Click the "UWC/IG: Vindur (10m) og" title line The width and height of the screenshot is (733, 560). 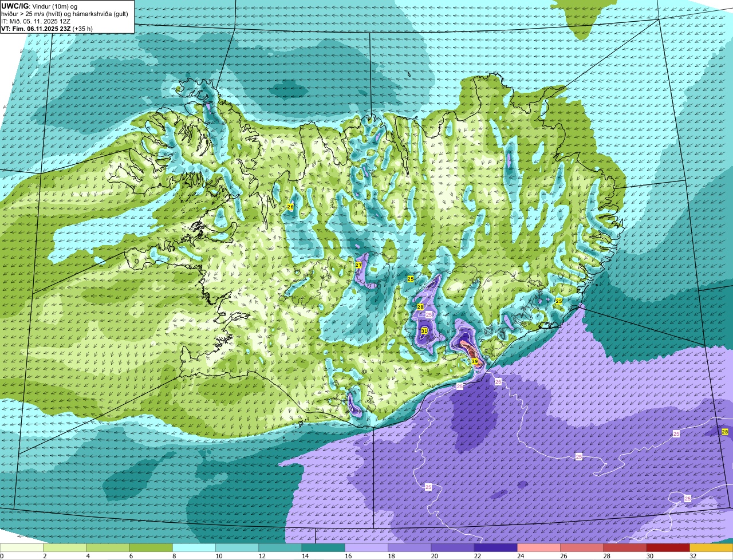[39, 5]
